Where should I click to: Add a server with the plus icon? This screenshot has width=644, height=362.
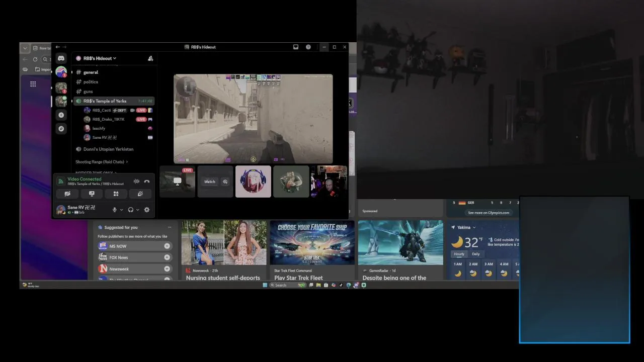[61, 115]
